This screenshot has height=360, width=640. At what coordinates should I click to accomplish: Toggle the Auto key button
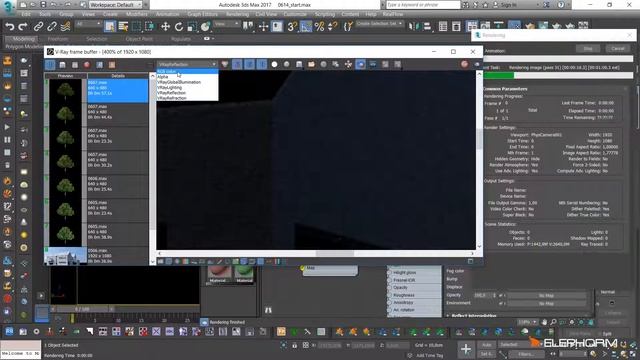pyautogui.click(x=486, y=345)
